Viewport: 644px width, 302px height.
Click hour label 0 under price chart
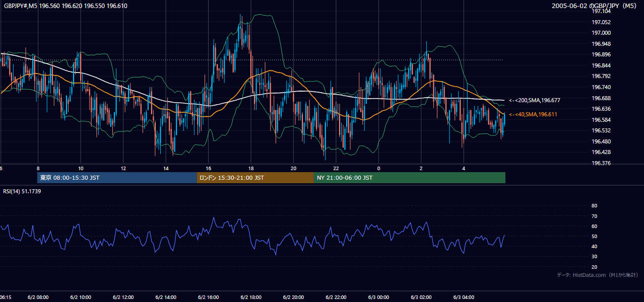click(378, 169)
